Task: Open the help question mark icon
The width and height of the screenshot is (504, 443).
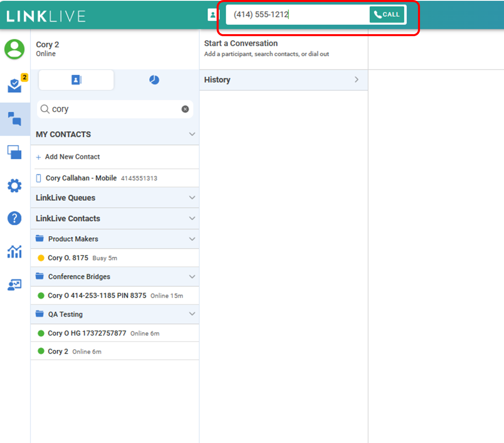Action: click(15, 218)
